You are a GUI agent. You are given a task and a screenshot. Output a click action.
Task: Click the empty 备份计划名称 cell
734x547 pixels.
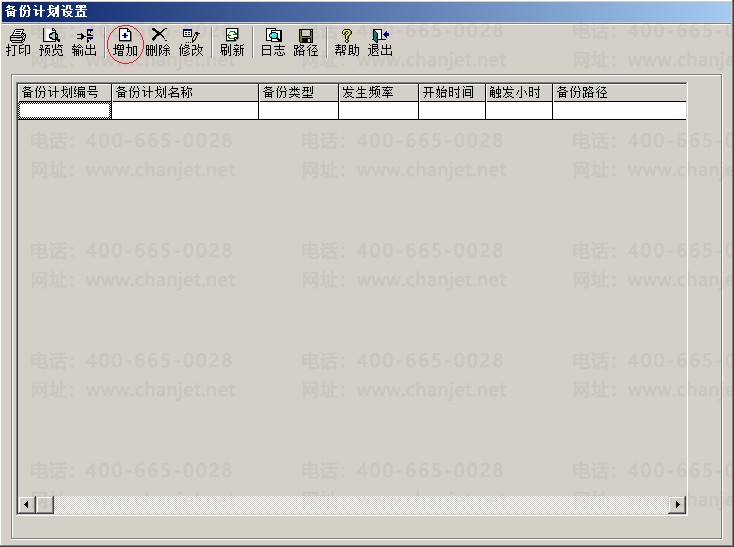click(185, 110)
